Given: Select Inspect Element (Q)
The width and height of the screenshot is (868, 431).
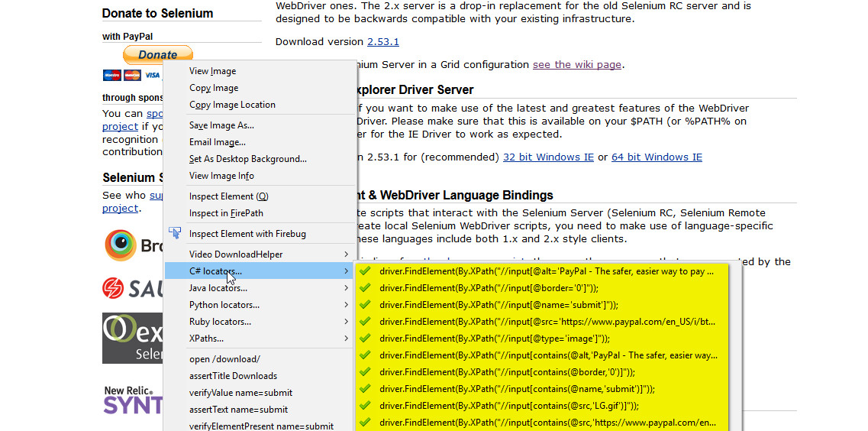Looking at the screenshot, I should coord(228,196).
